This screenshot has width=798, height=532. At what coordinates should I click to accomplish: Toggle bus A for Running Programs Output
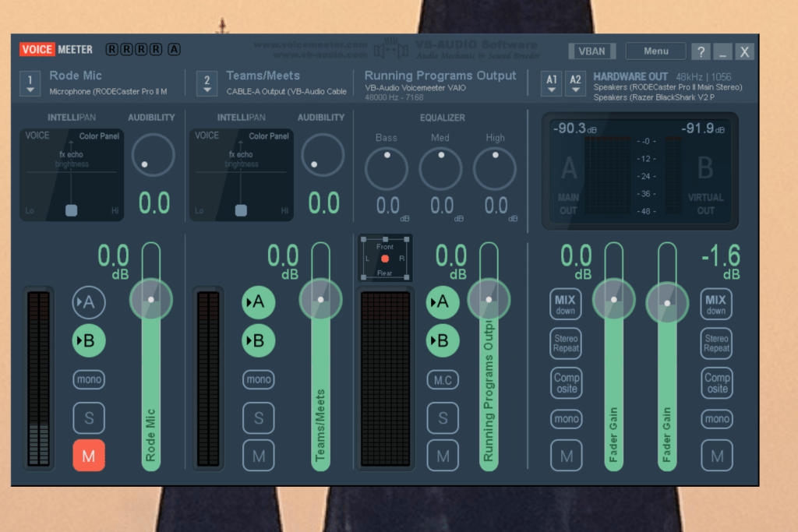point(443,302)
